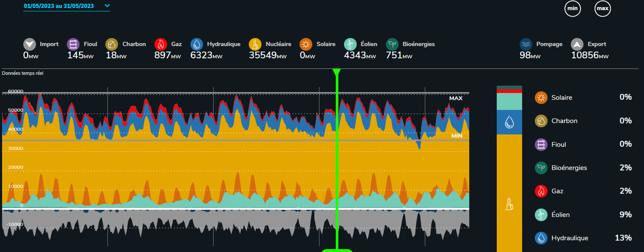Click the Hydraulique 13% value

pos(623,238)
